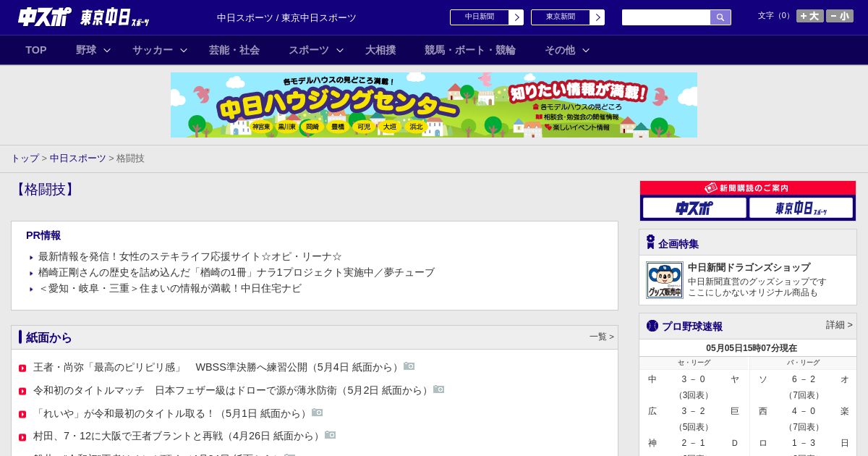This screenshot has width=868, height=456.
Task: Click 東京中日スポーツ subscription button in sidebar
Action: tap(801, 208)
